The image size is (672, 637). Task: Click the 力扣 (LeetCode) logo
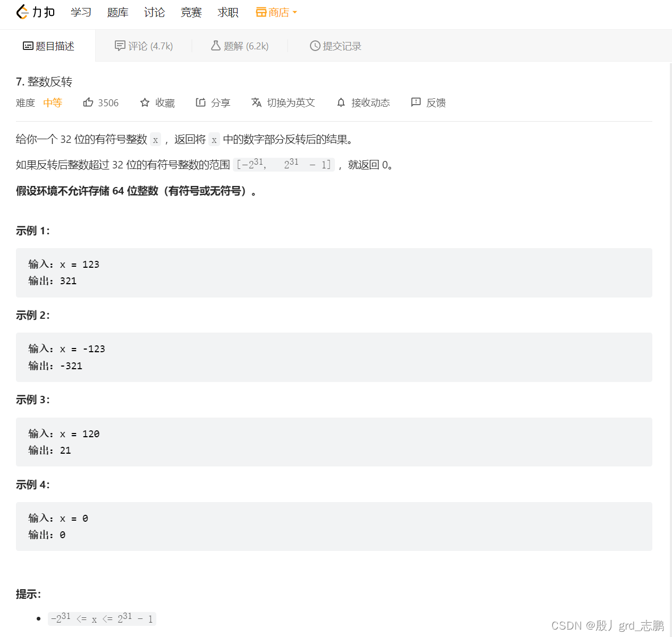pyautogui.click(x=35, y=12)
